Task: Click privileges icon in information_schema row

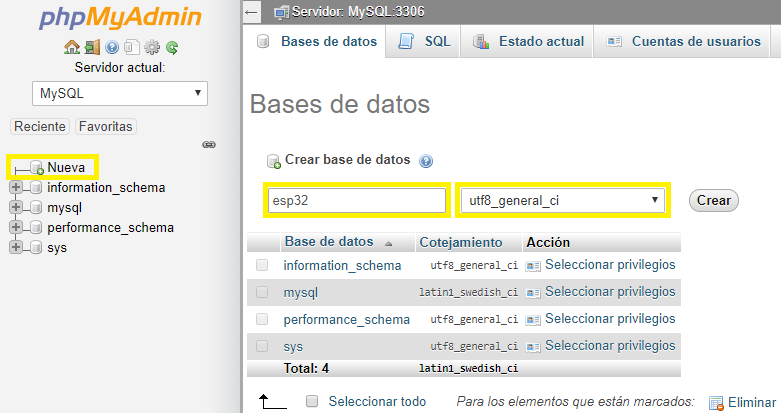Action: coord(533,266)
